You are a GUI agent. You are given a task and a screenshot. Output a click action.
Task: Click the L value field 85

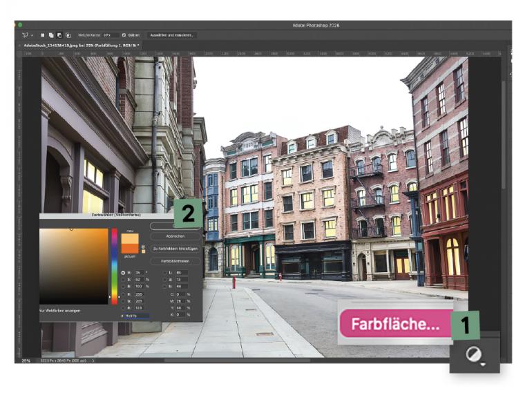pos(181,273)
